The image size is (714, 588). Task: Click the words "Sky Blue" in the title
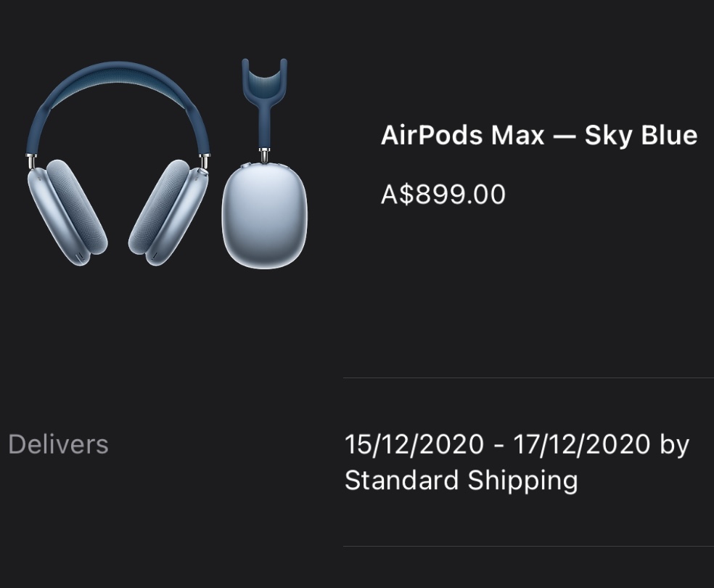point(641,135)
